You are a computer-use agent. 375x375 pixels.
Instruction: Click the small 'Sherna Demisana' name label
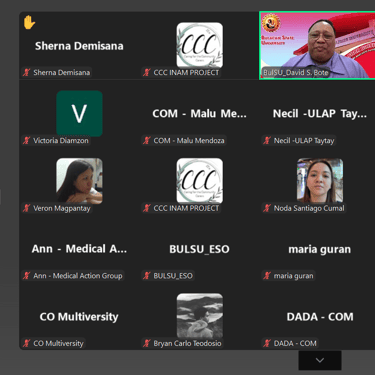pos(62,72)
